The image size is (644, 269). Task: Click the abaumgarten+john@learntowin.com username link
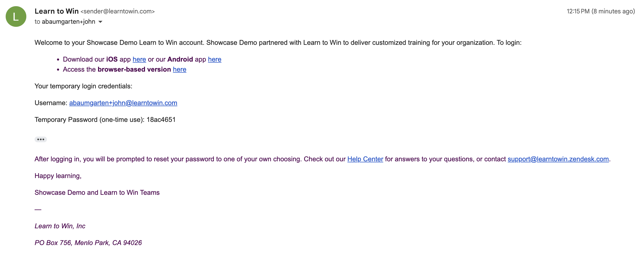coord(123,103)
